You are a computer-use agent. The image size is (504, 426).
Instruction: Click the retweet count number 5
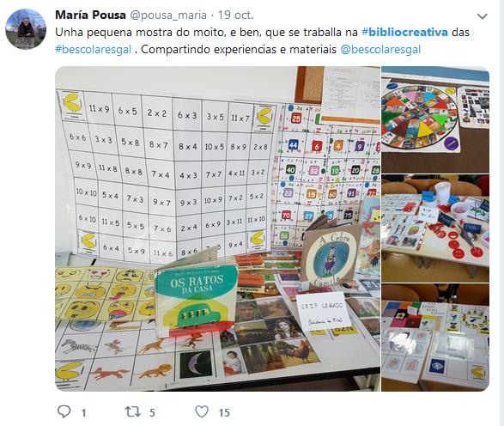[x=152, y=413]
